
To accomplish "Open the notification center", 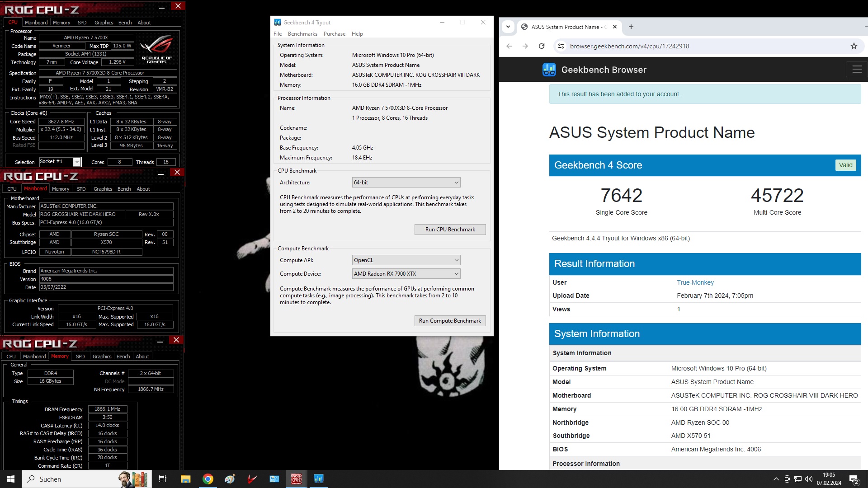I will point(854,479).
